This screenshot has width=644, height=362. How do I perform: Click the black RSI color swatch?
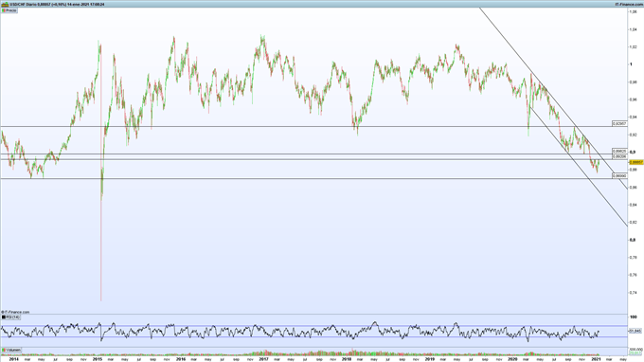pos(4,317)
